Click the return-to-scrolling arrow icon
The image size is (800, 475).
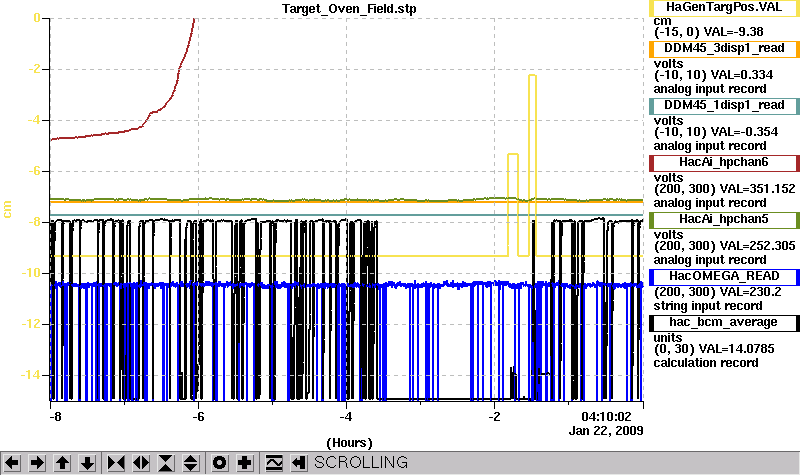(298, 463)
